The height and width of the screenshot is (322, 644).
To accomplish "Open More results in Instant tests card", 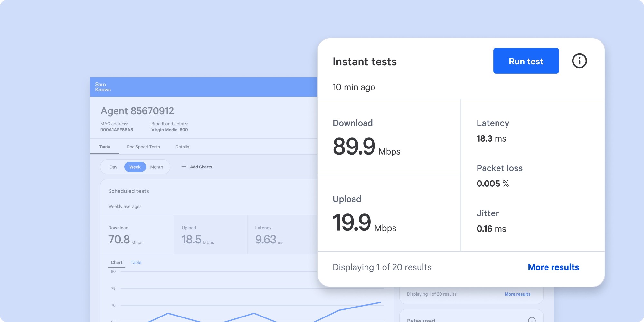I will point(554,267).
